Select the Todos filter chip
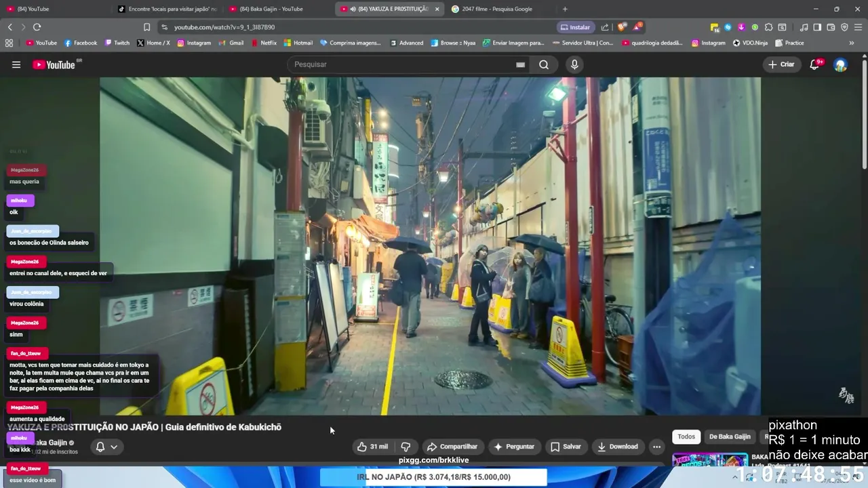Screen dimensions: 868x488 click(686, 436)
